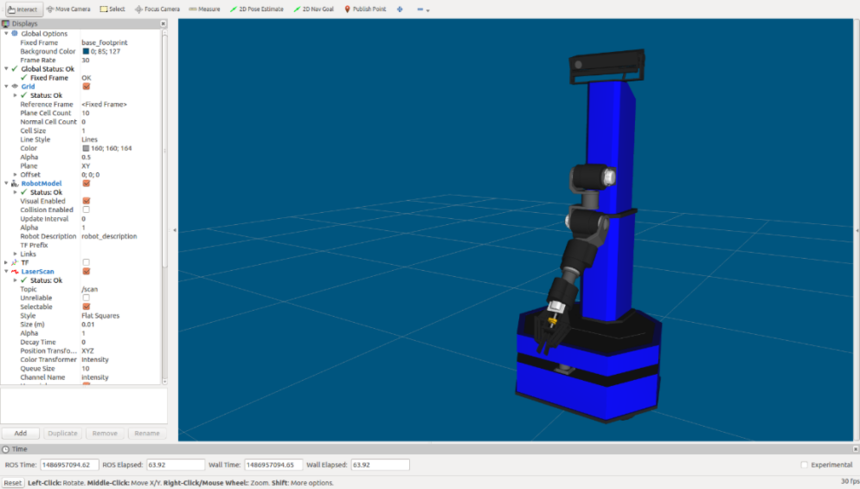
Task: Click the Color Transformer value Intensity
Action: (95, 360)
